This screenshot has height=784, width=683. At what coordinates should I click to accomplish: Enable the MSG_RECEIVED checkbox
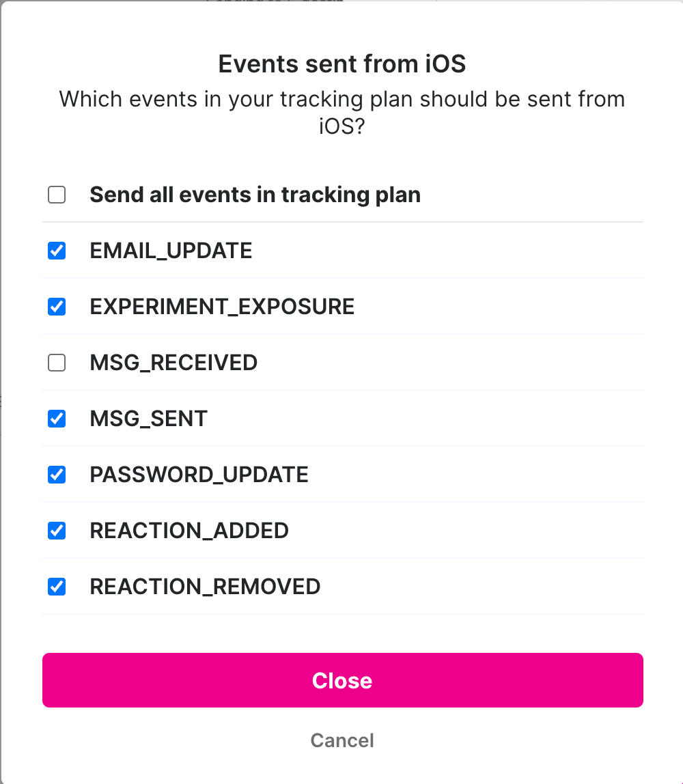click(x=57, y=363)
